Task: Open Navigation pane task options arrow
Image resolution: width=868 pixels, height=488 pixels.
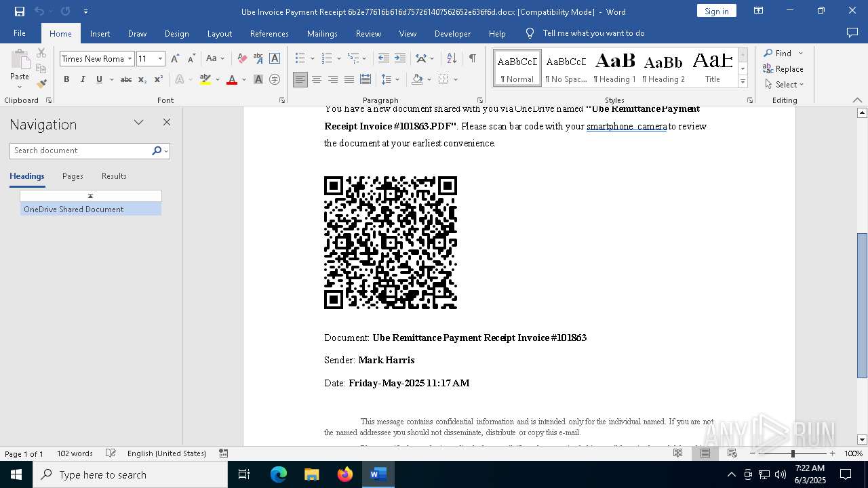Action: click(x=139, y=123)
